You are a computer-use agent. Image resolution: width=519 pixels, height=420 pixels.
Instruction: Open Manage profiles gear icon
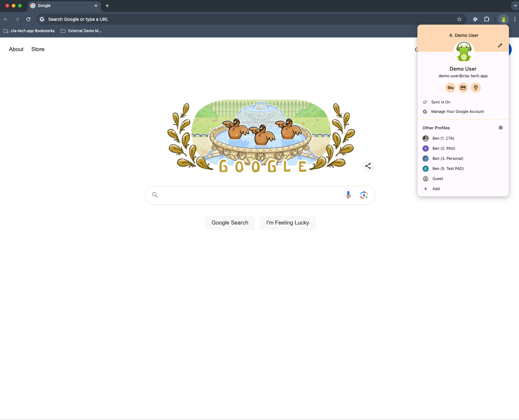[x=501, y=128]
